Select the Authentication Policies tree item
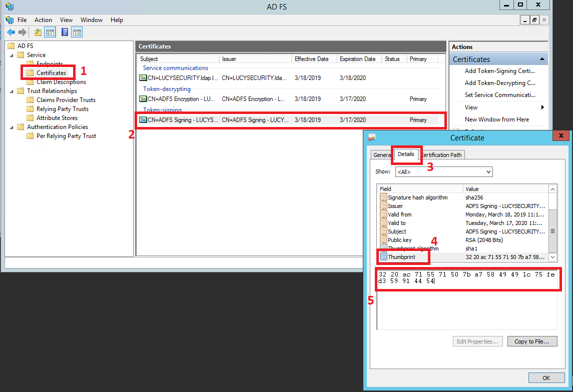The width and height of the screenshot is (573, 392). click(x=58, y=126)
